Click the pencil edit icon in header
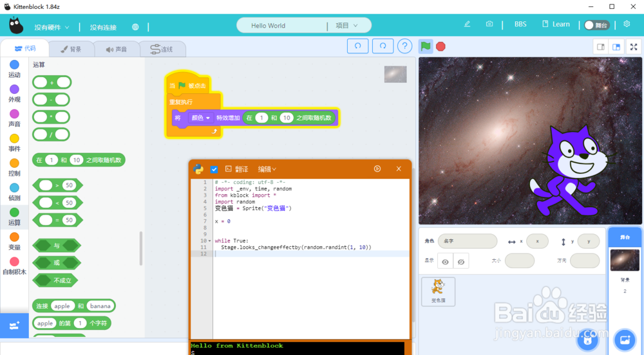Screen dimensions: 644x355 pyautogui.click(x=467, y=24)
